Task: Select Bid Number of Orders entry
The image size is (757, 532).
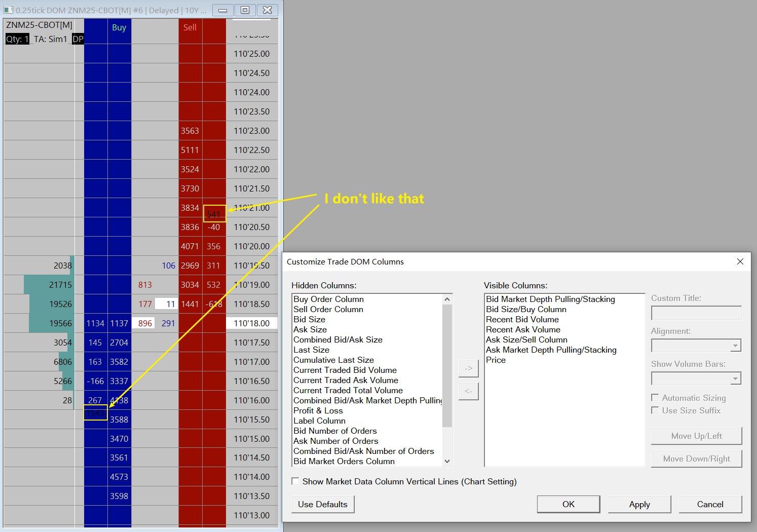Action: 335,431
